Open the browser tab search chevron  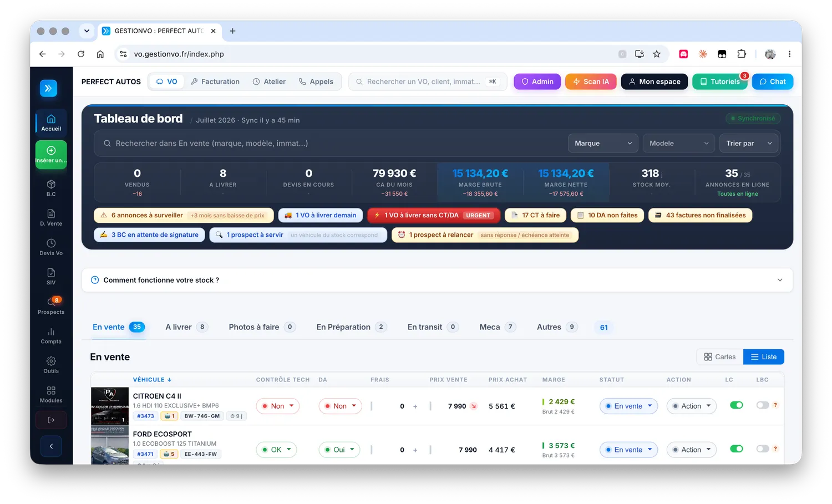[87, 31]
